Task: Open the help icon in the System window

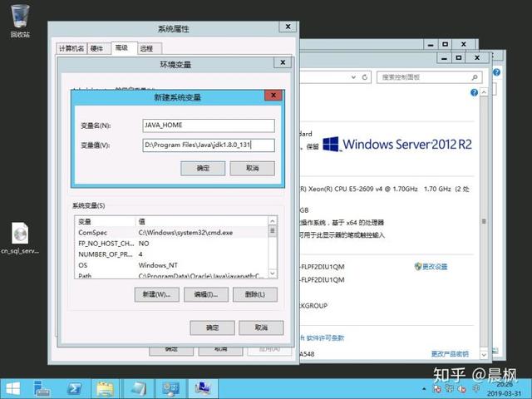Action: click(x=474, y=92)
